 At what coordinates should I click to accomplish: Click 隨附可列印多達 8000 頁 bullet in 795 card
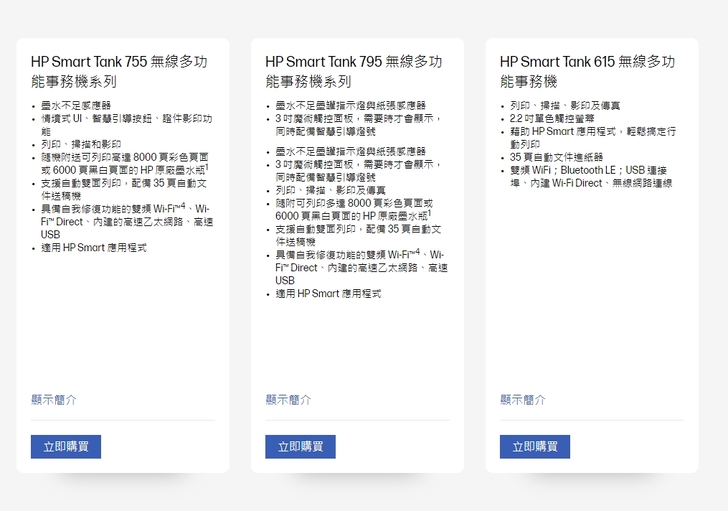click(x=354, y=209)
